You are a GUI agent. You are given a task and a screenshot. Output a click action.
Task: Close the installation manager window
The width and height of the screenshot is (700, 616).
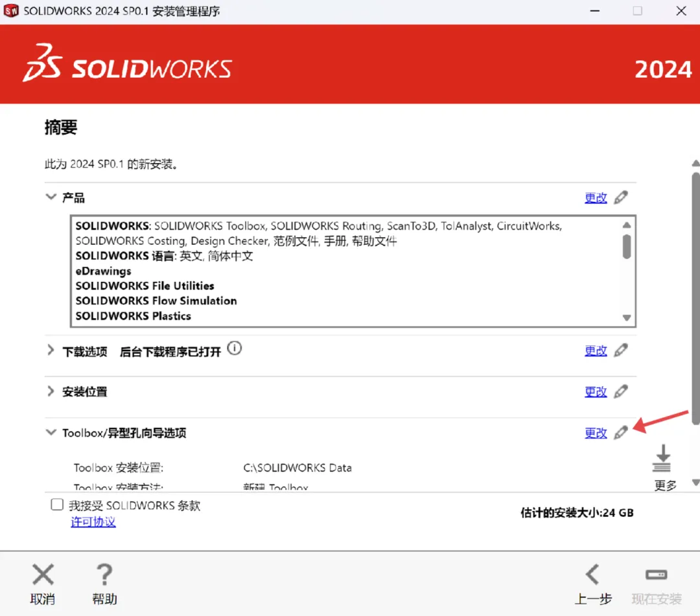(x=681, y=11)
